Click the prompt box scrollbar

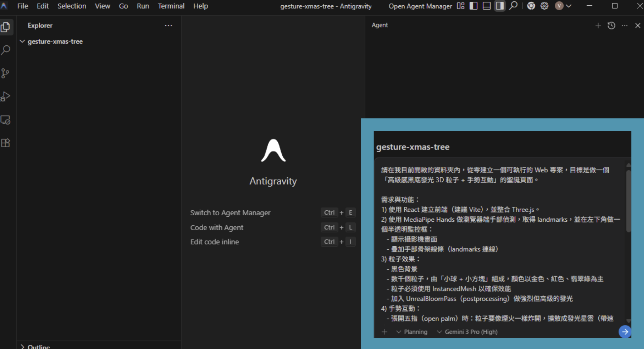point(628,202)
